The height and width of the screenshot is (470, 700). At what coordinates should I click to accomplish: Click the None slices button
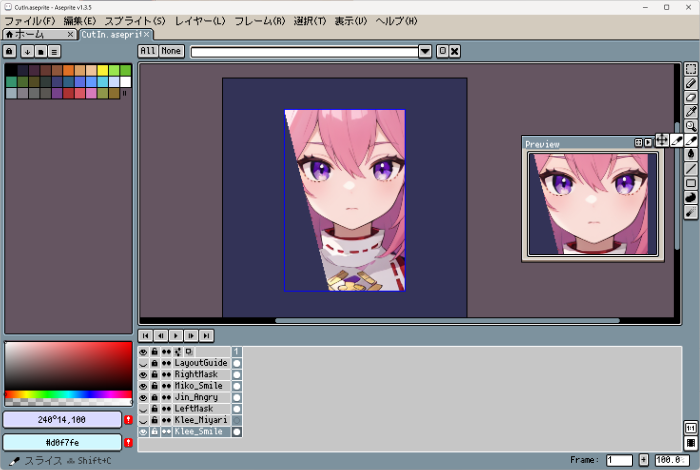coord(171,51)
